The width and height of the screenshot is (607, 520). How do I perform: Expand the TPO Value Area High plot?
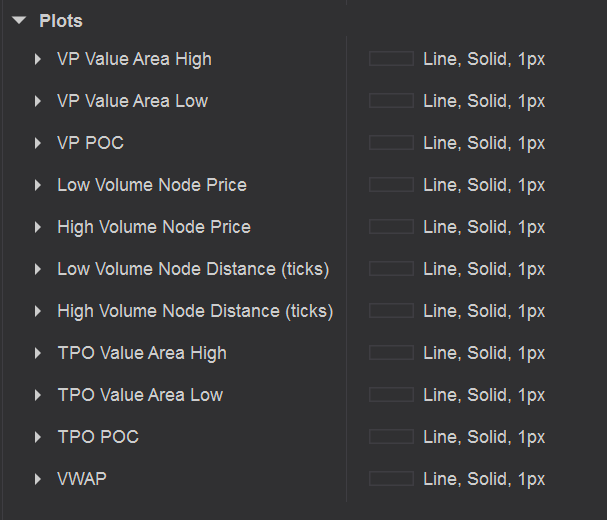point(38,353)
